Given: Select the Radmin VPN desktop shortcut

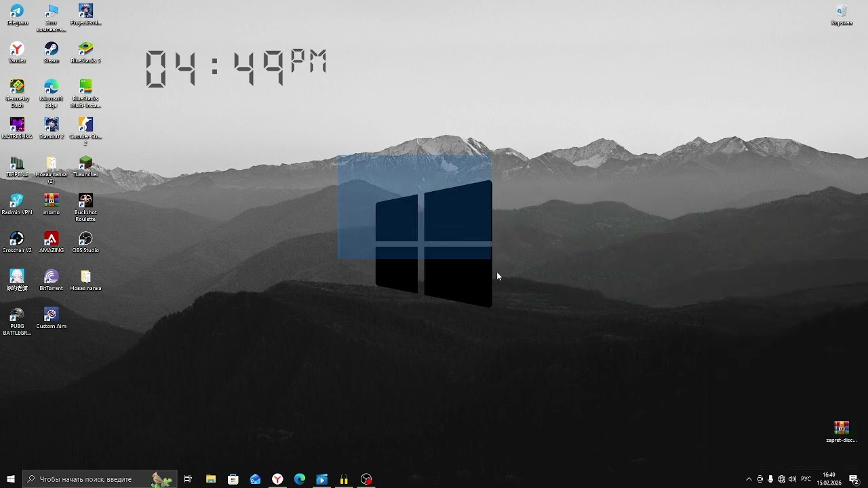Looking at the screenshot, I should [x=17, y=205].
